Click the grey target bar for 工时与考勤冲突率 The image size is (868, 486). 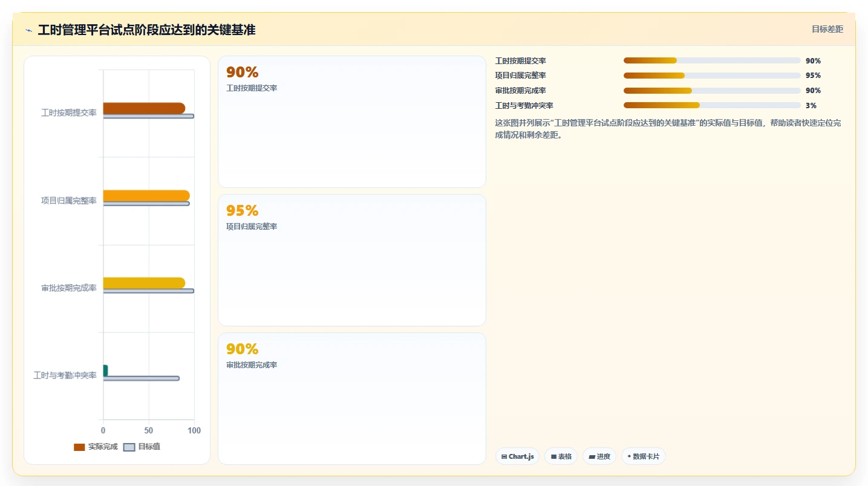(142, 378)
